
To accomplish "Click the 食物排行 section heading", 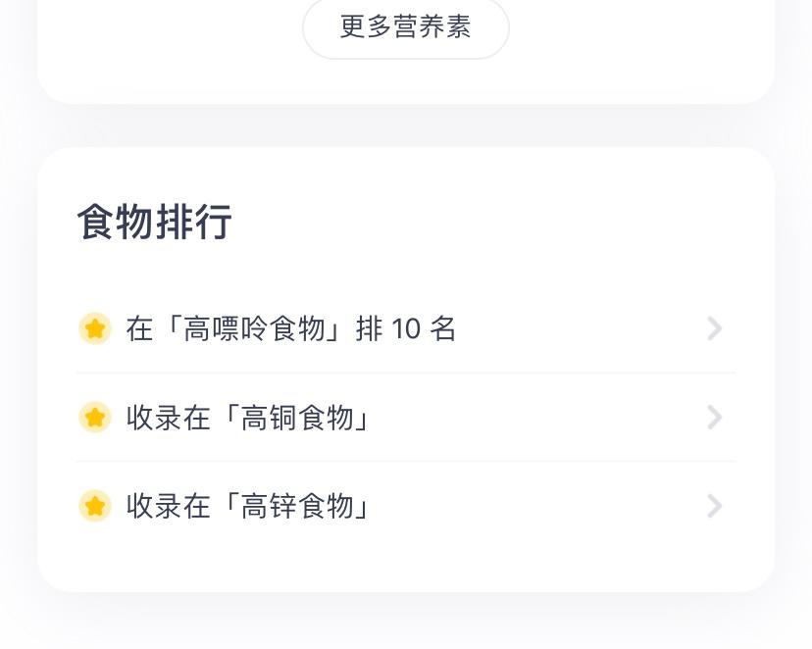I will click(155, 222).
